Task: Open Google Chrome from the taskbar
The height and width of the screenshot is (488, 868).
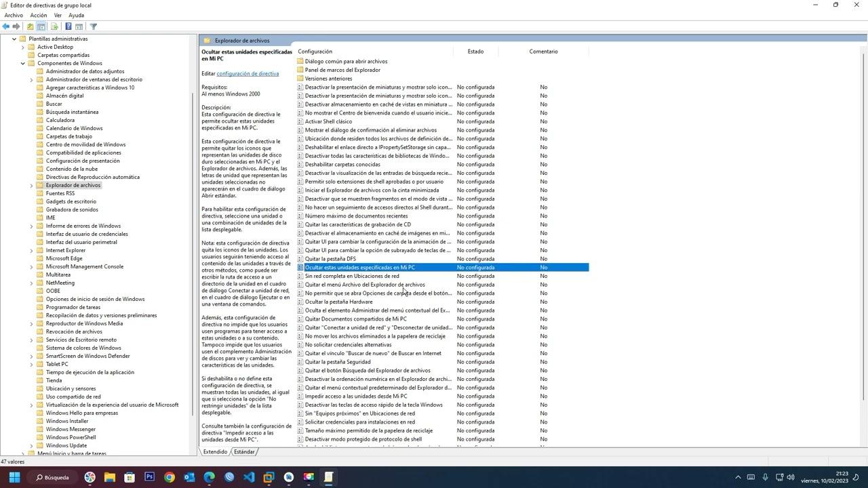Action: pos(170,477)
